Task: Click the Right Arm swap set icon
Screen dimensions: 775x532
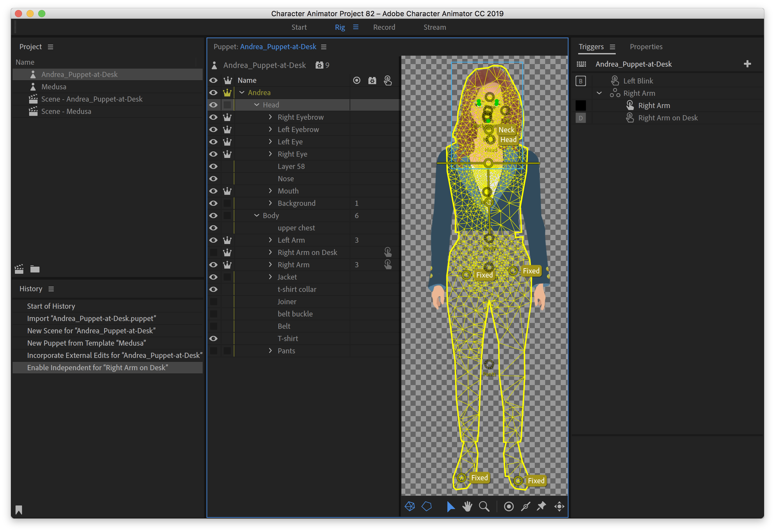Action: click(x=615, y=93)
